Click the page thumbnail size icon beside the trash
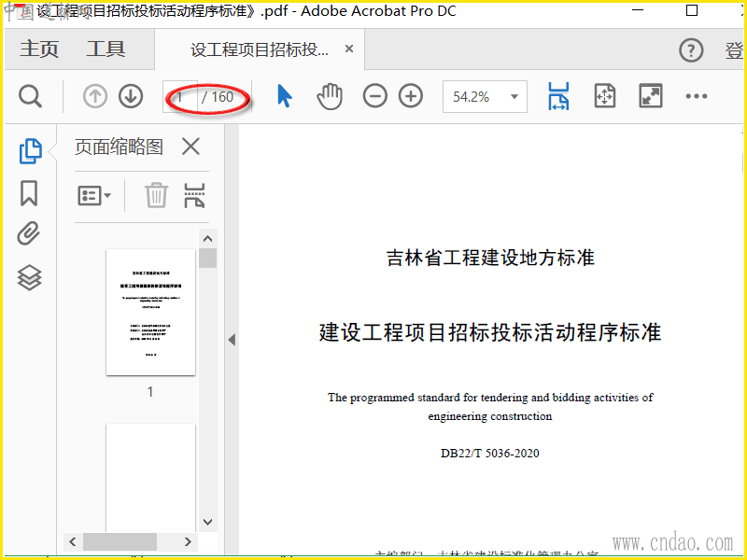The height and width of the screenshot is (560, 747). (194, 195)
